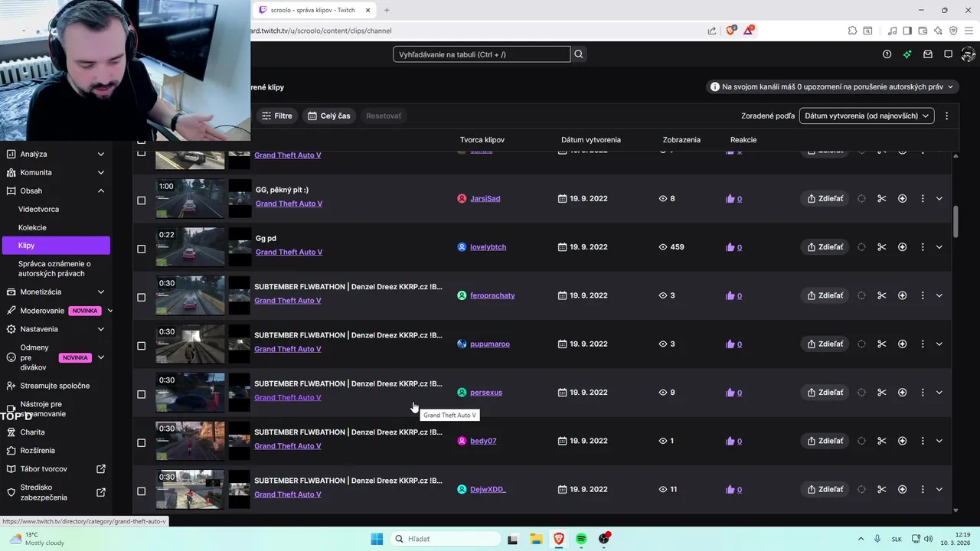Viewport: 980px width, 551px height.
Task: Click the thumbs-up reaction icon for JarsiSad clip
Action: tap(730, 199)
